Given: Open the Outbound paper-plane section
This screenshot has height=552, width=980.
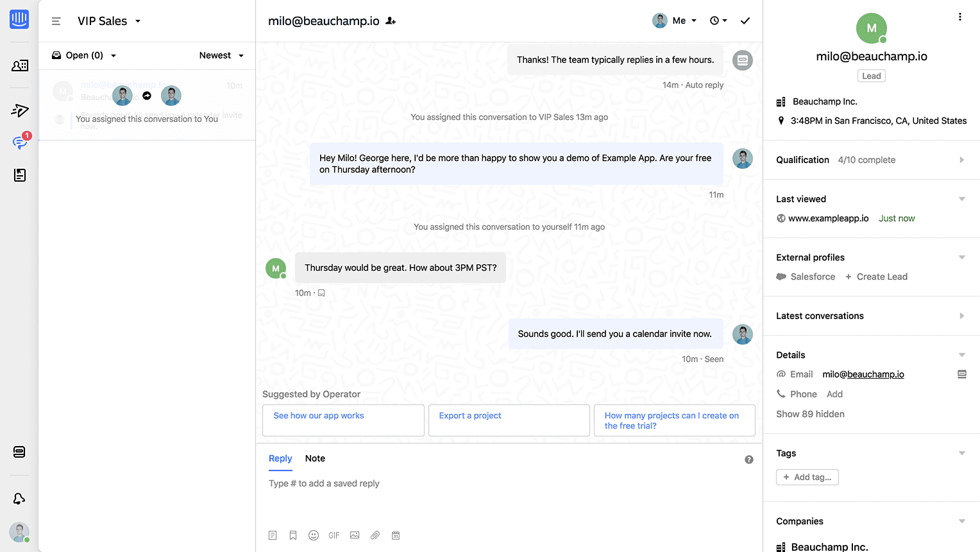Looking at the screenshot, I should (x=19, y=110).
